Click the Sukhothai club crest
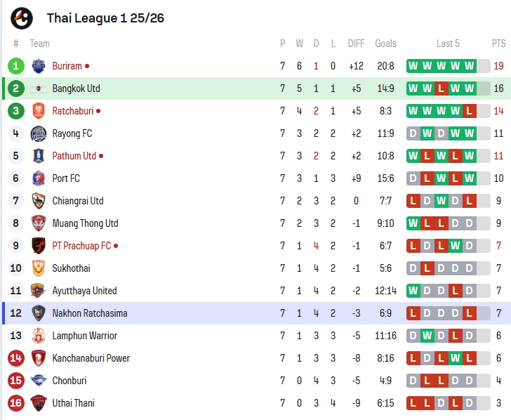 [38, 268]
